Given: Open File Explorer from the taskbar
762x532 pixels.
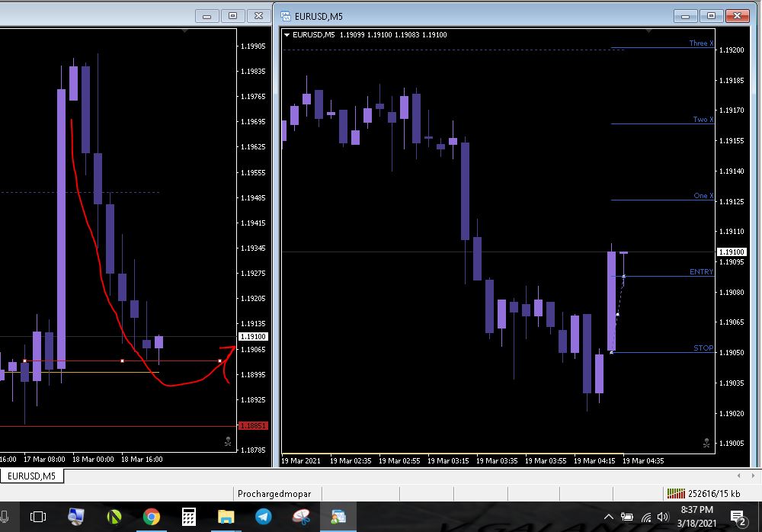Looking at the screenshot, I should (x=226, y=517).
